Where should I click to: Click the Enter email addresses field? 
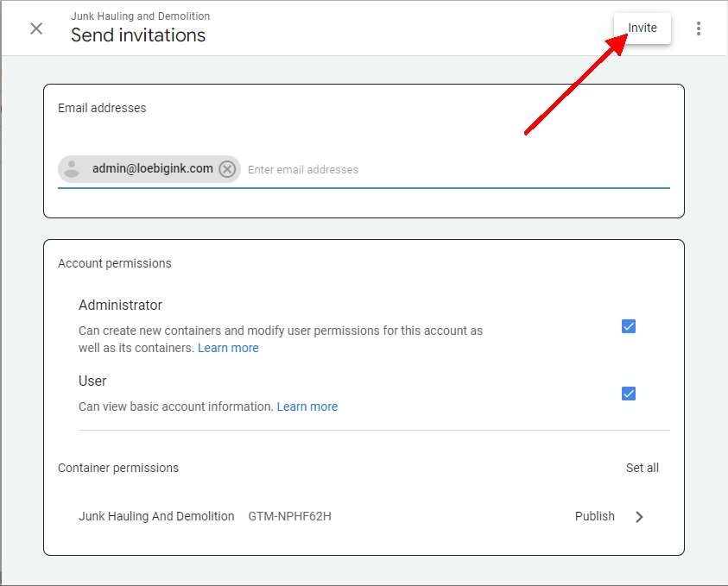(432, 169)
